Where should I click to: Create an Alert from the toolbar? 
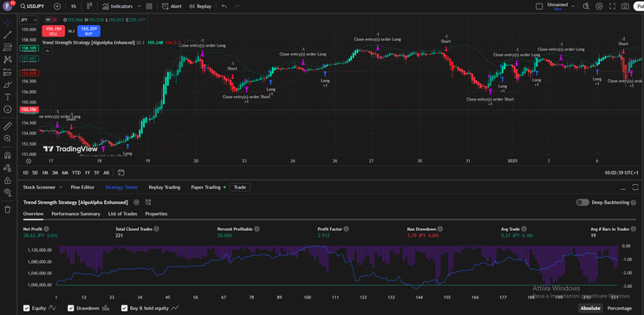[x=172, y=6]
